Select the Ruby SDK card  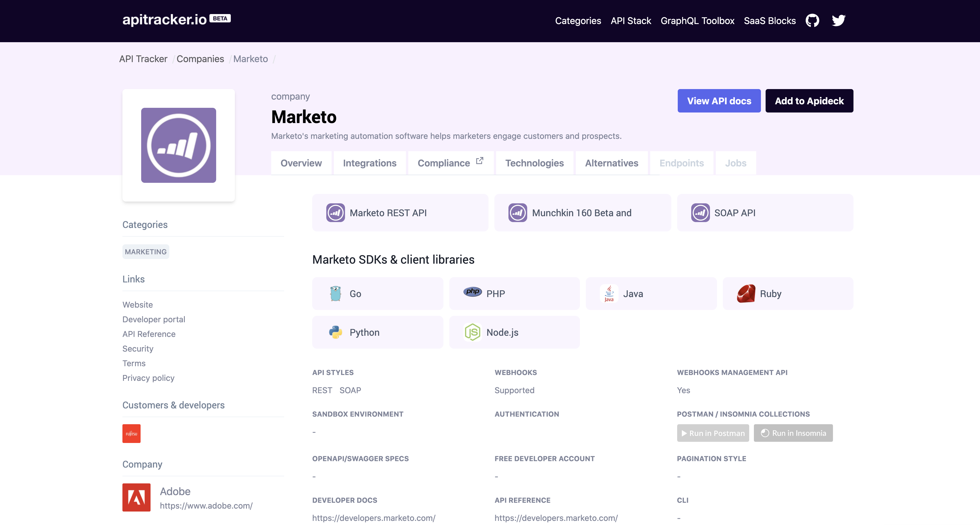pos(788,294)
